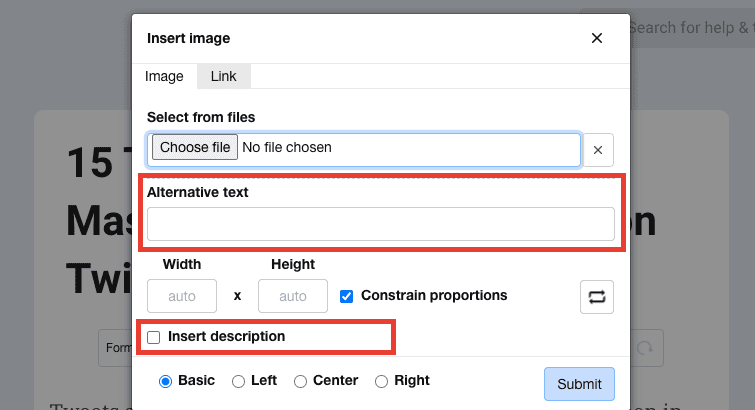Choose the Left alignment option
Screen dimensions: 755x410
point(238,381)
